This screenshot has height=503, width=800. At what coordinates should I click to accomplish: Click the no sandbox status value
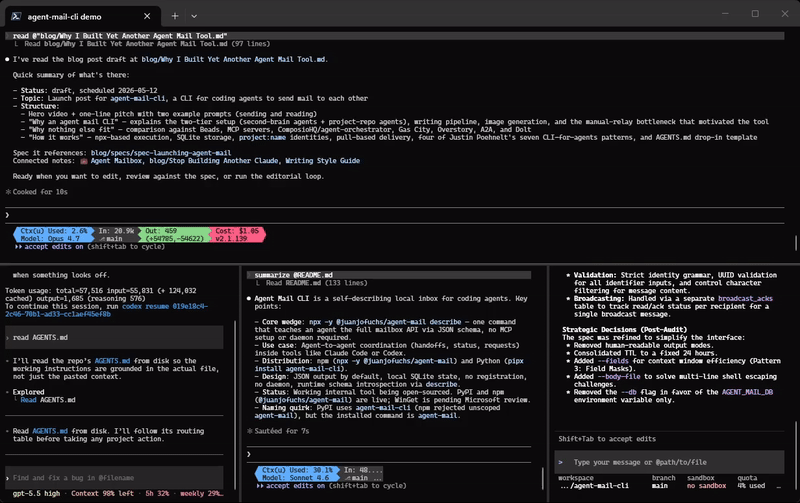coord(706,486)
